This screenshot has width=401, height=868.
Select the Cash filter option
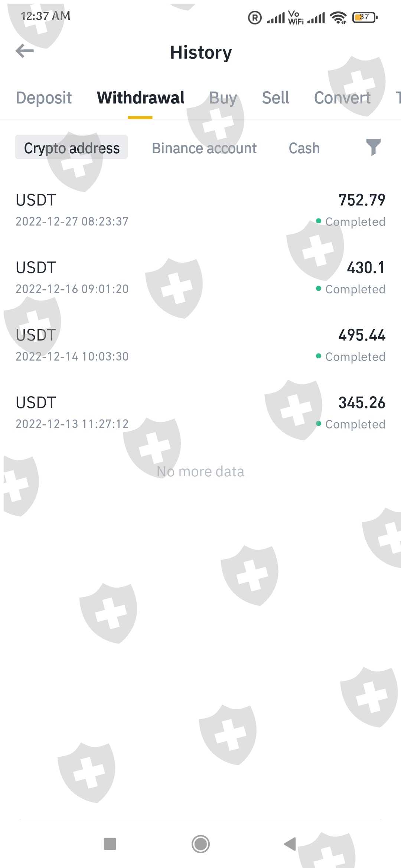point(304,148)
